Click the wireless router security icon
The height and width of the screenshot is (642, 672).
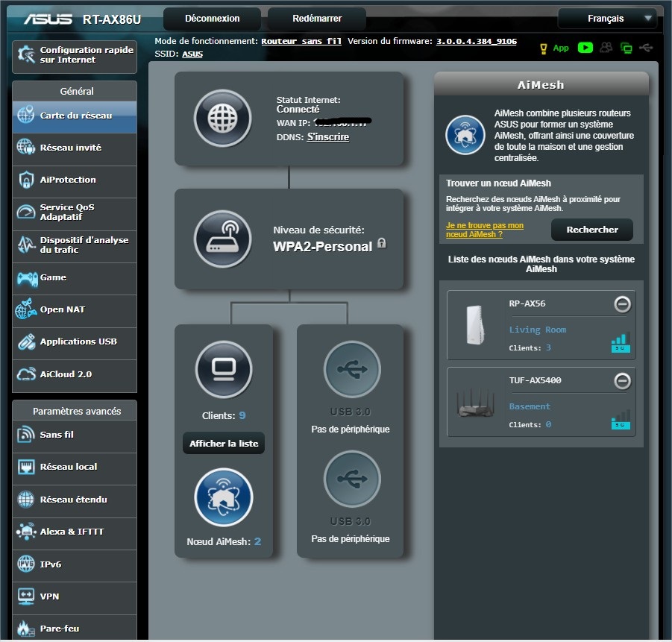point(222,239)
